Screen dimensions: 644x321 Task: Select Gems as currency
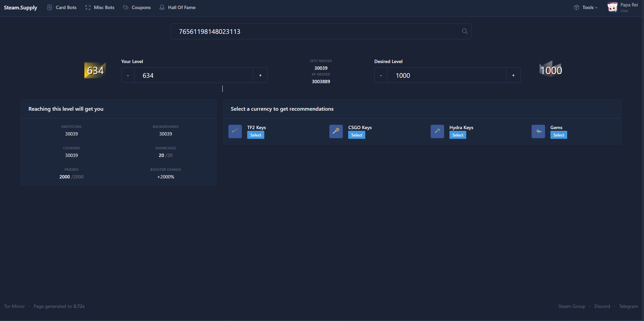pos(559,135)
